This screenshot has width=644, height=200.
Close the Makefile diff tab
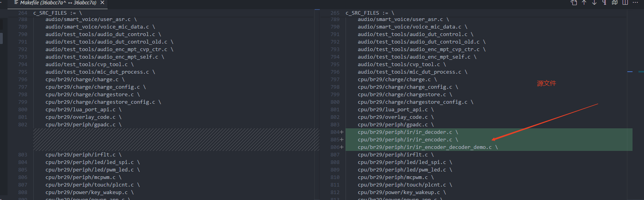(102, 2)
